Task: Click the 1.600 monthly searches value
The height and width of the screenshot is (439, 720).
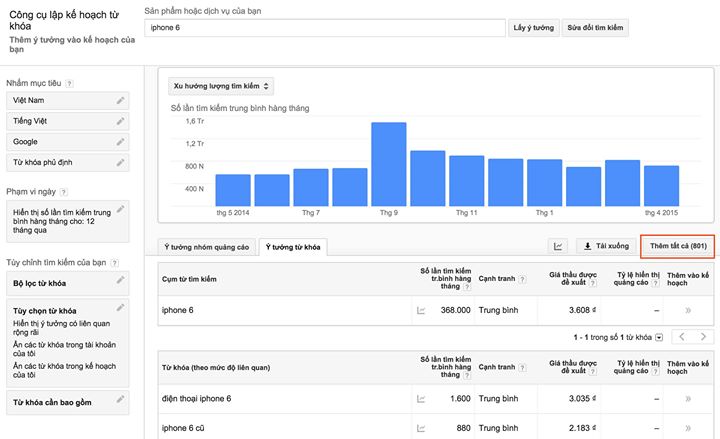Action: coord(460,399)
